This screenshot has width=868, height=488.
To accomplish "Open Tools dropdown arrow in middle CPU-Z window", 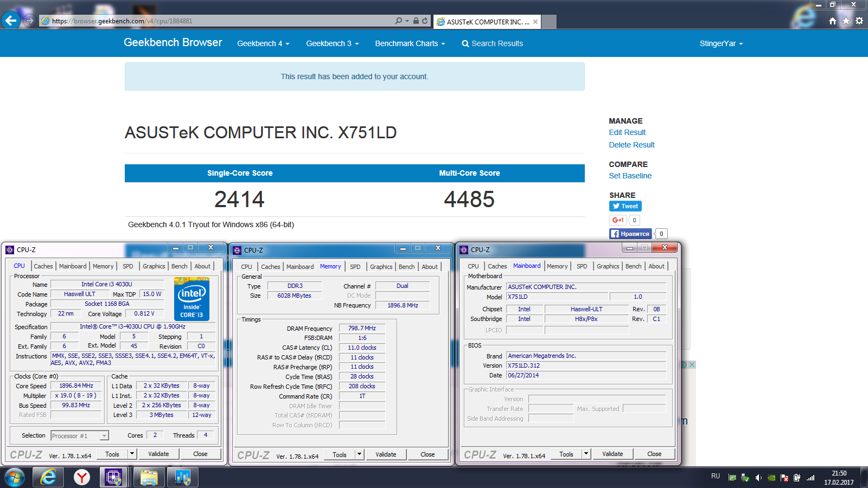I will click(359, 454).
